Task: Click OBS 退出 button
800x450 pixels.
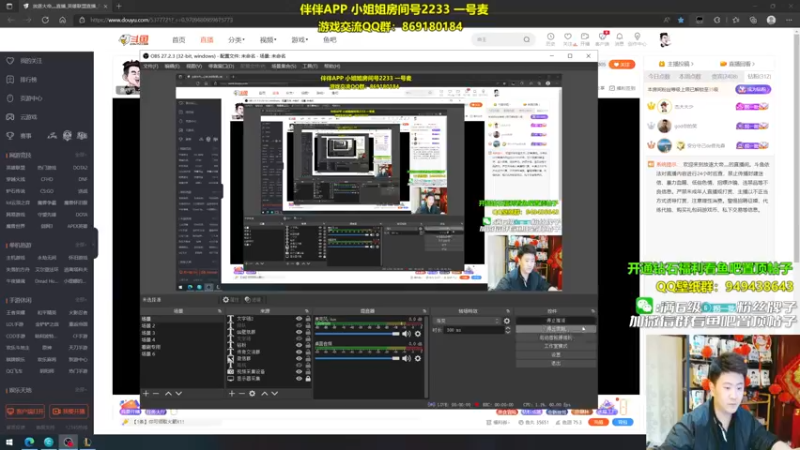Action: (x=556, y=363)
